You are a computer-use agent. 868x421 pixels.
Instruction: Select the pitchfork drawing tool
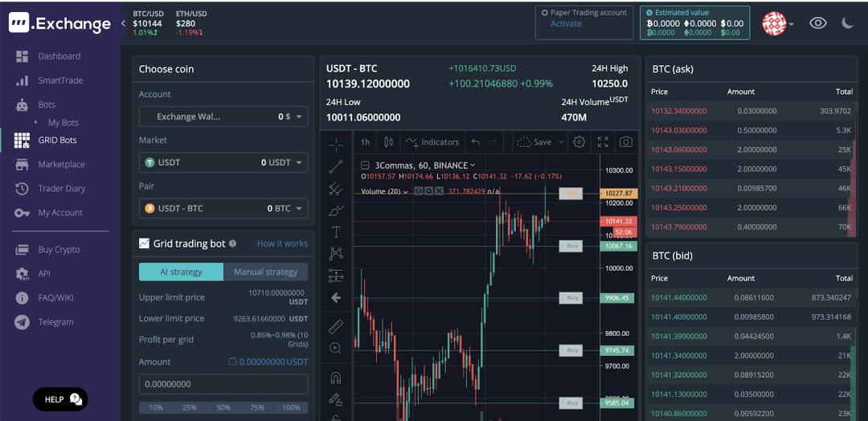[336, 189]
